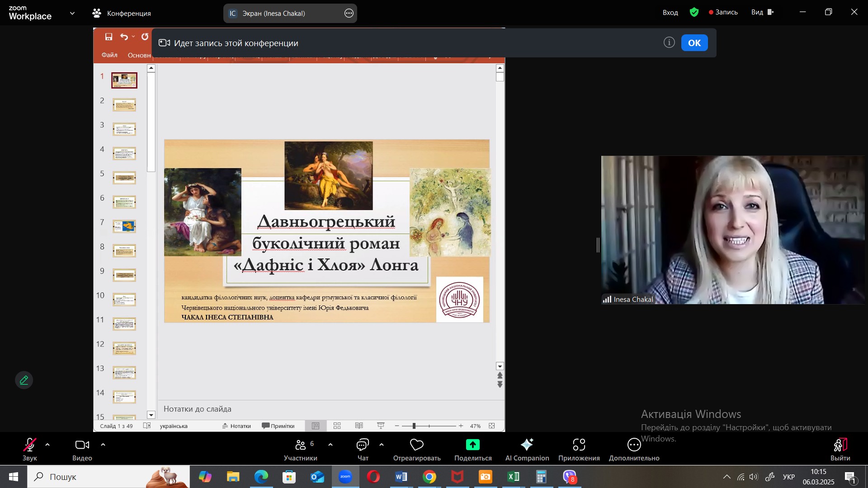Click the green Поделиться share button
Viewport: 868px width, 488px height.
pyautogui.click(x=473, y=450)
